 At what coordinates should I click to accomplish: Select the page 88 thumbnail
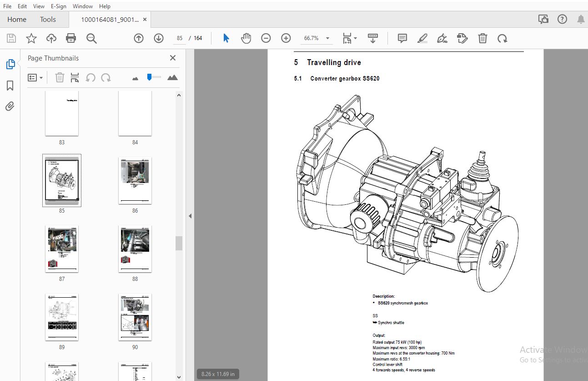[x=135, y=249]
